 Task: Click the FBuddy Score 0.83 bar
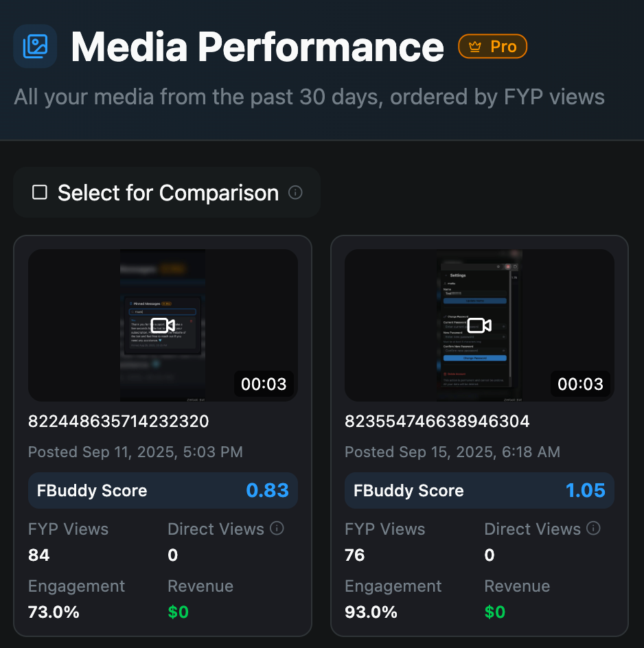pyautogui.click(x=162, y=490)
